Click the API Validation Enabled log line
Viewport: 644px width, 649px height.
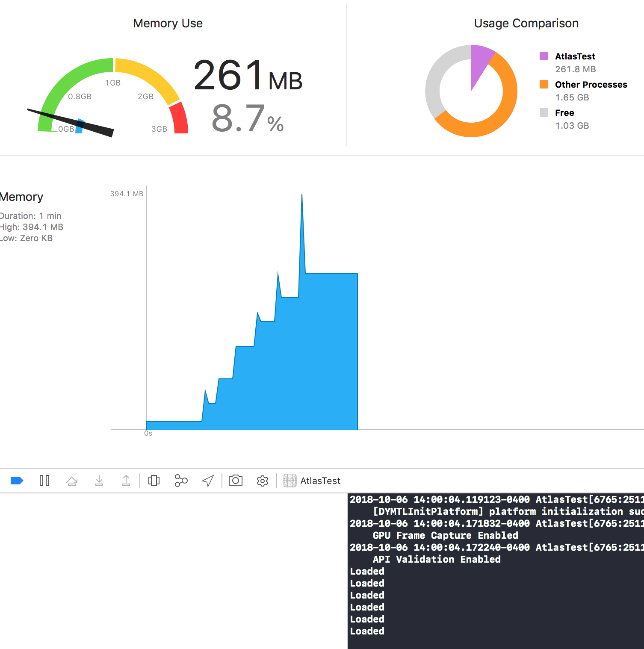[x=436, y=559]
